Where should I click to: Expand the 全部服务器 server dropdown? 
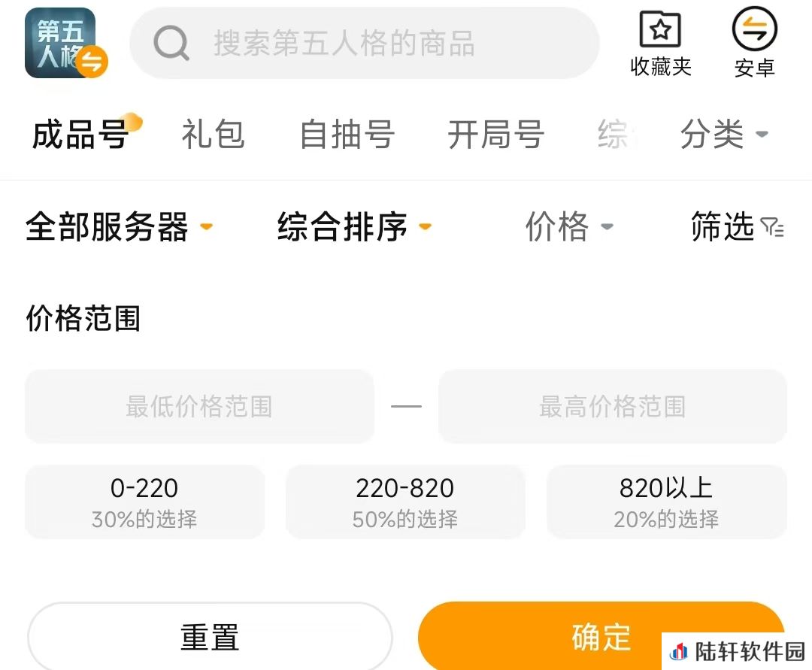[119, 227]
